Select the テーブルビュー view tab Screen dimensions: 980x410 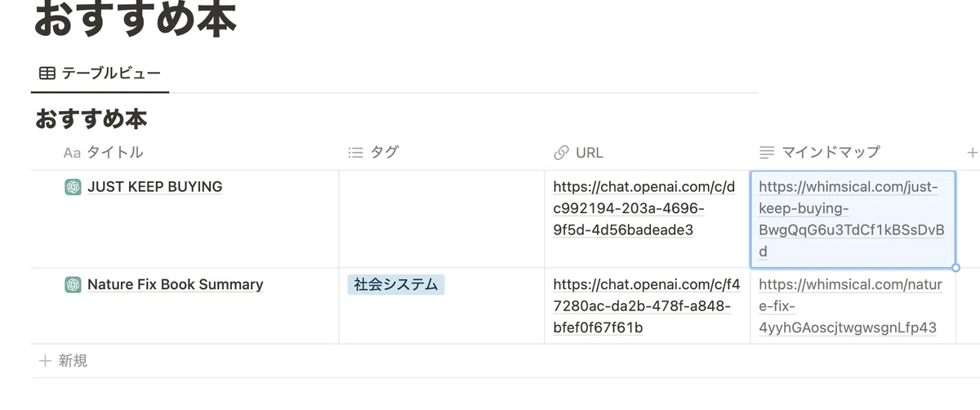coord(100,74)
